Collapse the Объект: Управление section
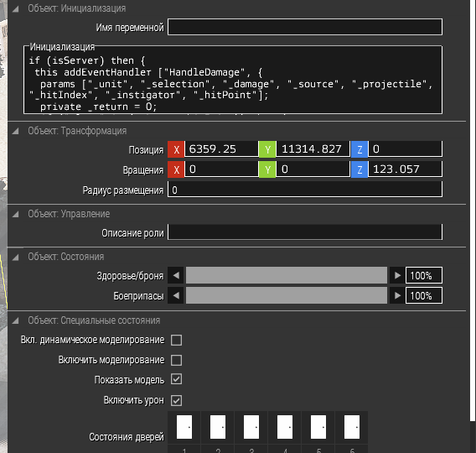This screenshot has width=476, height=453. [15, 214]
